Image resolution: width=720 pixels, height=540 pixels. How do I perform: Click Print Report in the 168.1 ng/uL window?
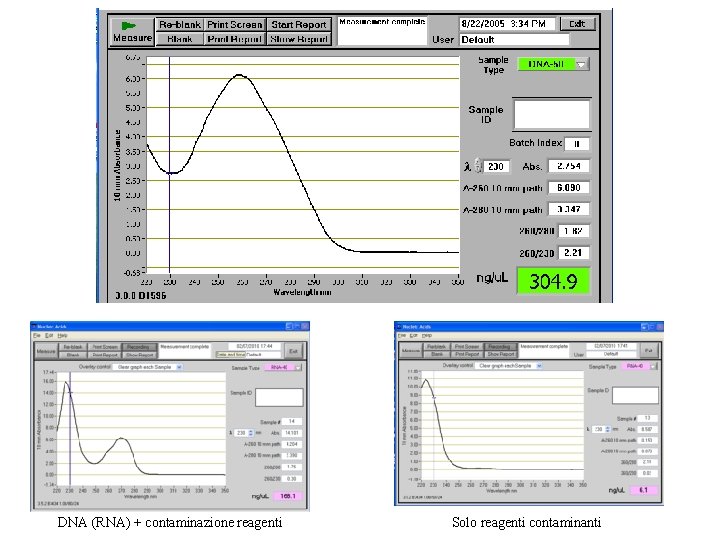(x=105, y=355)
